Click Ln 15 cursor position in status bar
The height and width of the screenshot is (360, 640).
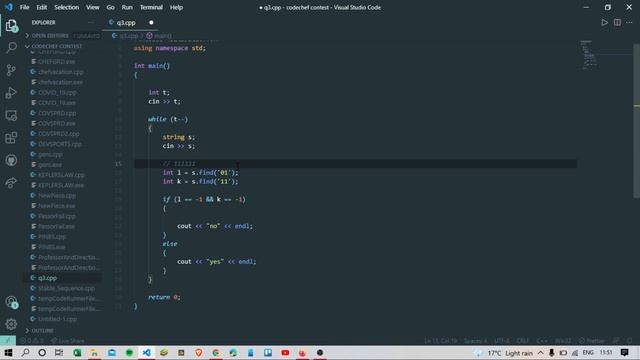tap(440, 341)
